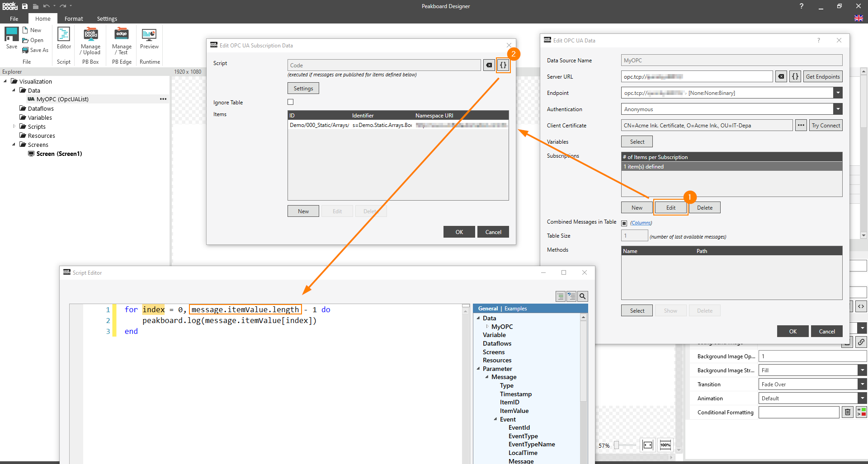868x464 pixels.
Task: Click fit-to-width zoom icon
Action: [648, 445]
